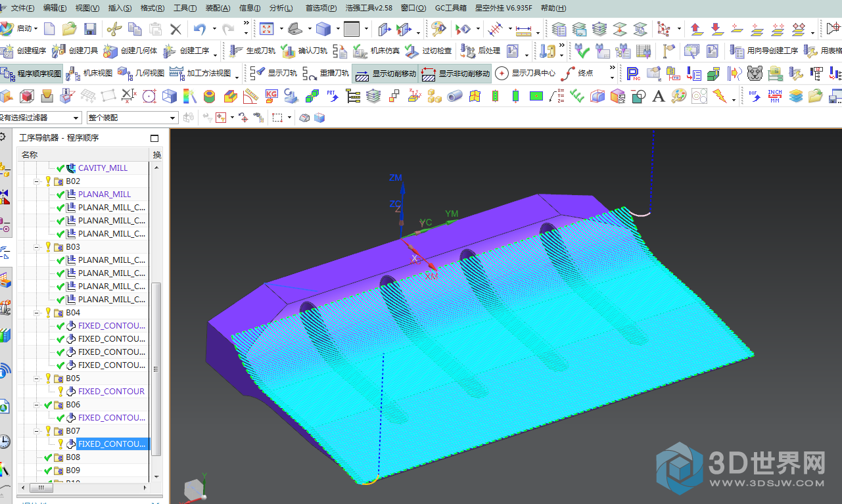This screenshot has height=504, width=842.
Task: Collapse the B02 program group
Action: (x=37, y=181)
